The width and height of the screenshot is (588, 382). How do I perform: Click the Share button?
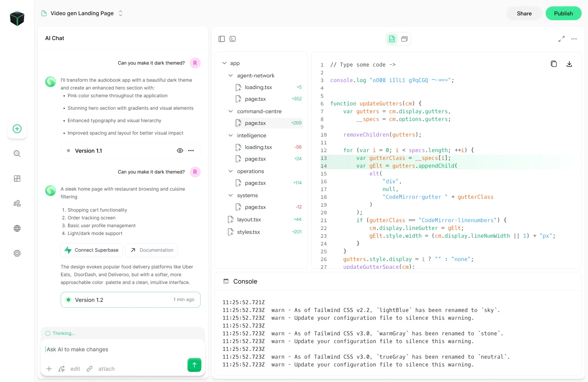(524, 13)
